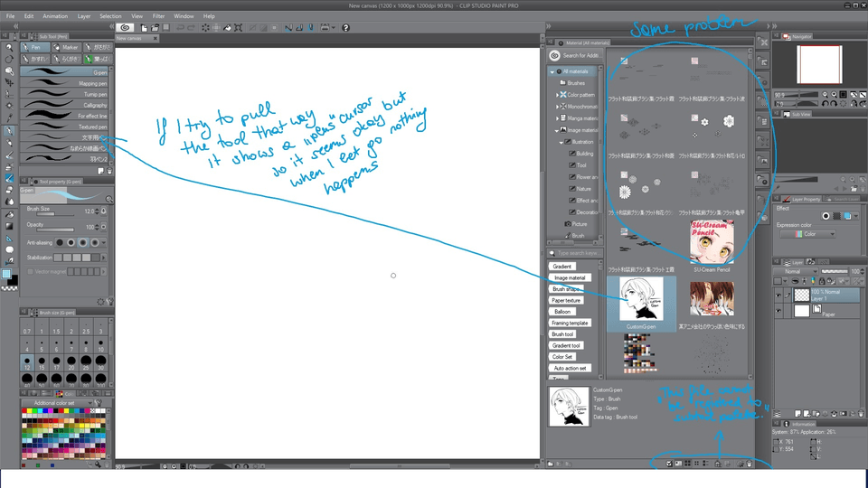Screen dimensions: 868x488
Task: Filter materials by Gradient tag
Action: pyautogui.click(x=561, y=267)
